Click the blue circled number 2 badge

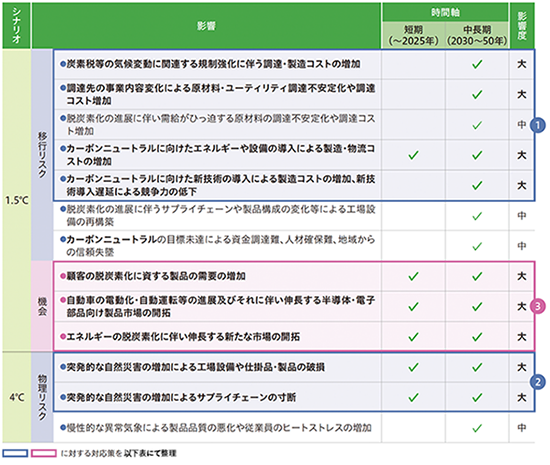[x=537, y=382]
